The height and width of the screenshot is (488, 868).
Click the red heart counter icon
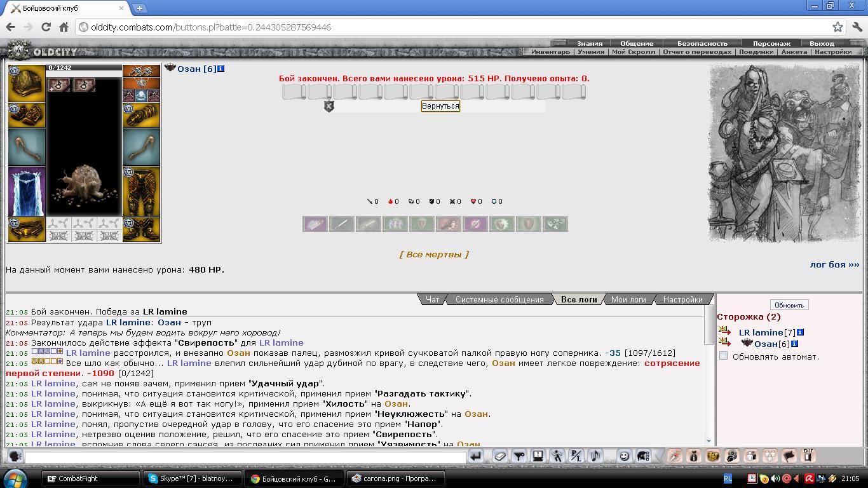(x=473, y=201)
